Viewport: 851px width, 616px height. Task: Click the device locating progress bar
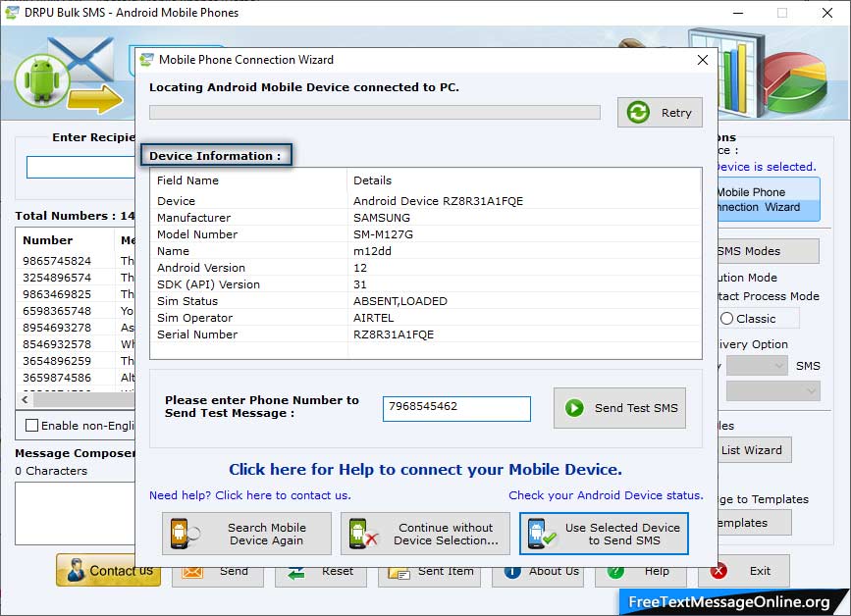pos(375,112)
